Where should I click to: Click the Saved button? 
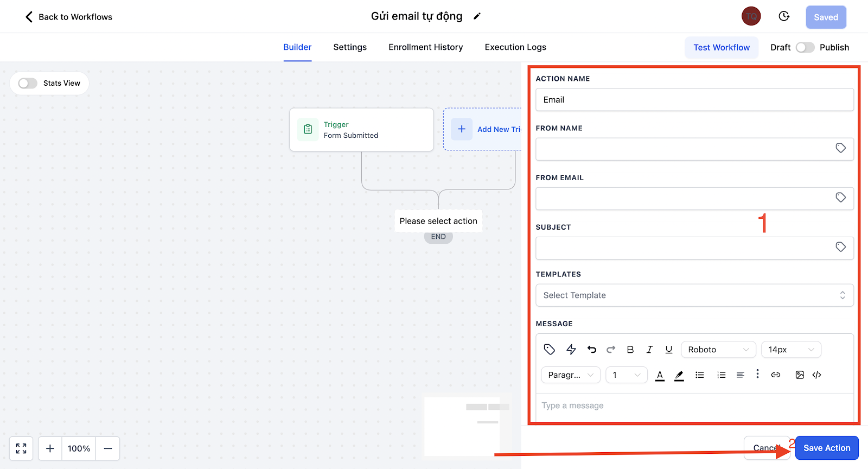[826, 17]
